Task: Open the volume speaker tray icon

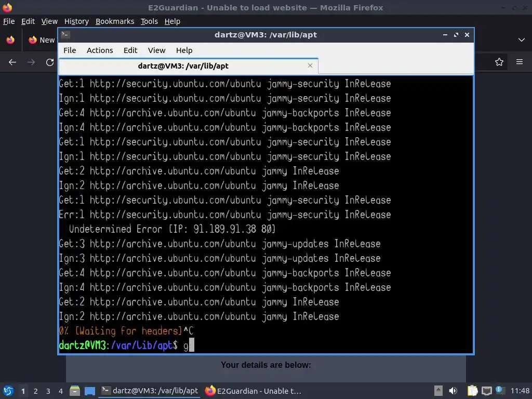Action: pyautogui.click(x=453, y=391)
